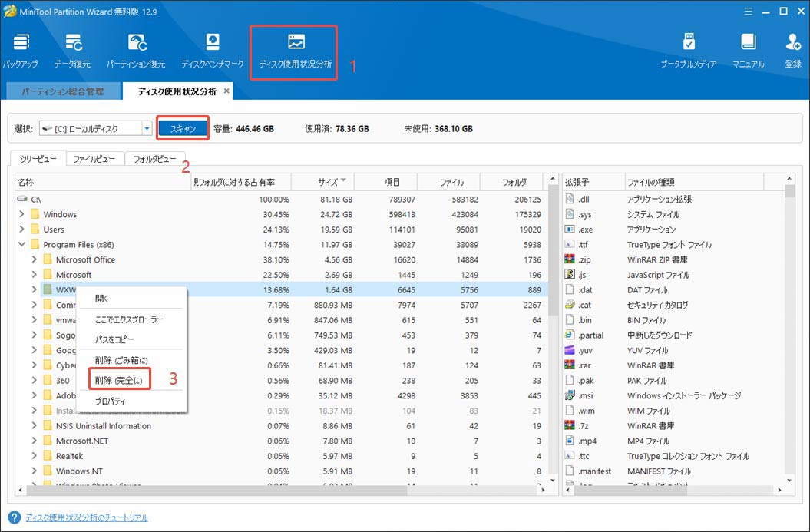Screen dimensions: 810x532
Task: Expand the Users folder node
Action: click(x=21, y=229)
